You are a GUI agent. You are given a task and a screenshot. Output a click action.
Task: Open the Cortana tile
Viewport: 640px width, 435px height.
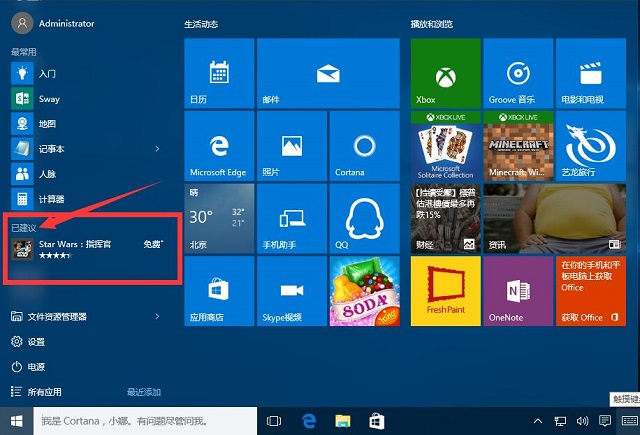(x=364, y=146)
